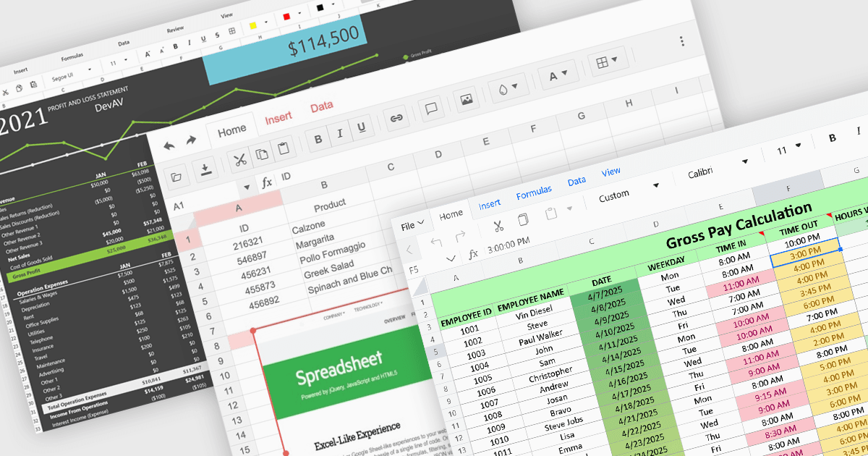
Task: Click Open folder icon in middle window
Action: click(176, 177)
